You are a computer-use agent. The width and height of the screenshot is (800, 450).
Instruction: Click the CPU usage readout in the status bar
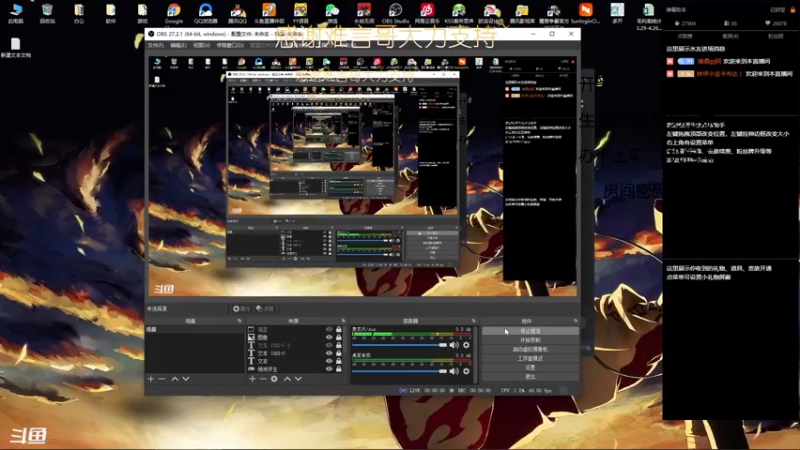coord(526,391)
